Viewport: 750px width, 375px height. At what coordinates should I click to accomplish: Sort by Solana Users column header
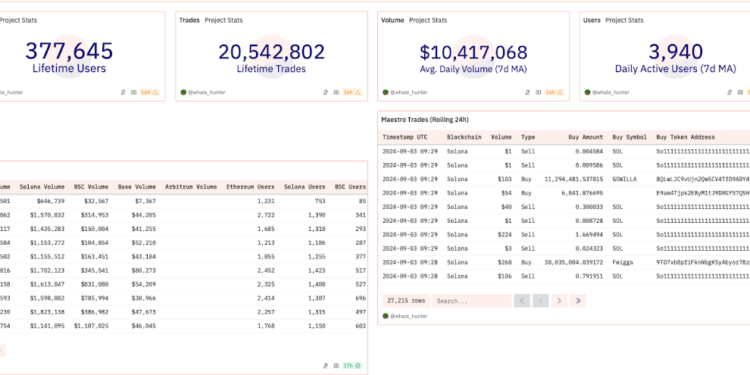click(304, 187)
